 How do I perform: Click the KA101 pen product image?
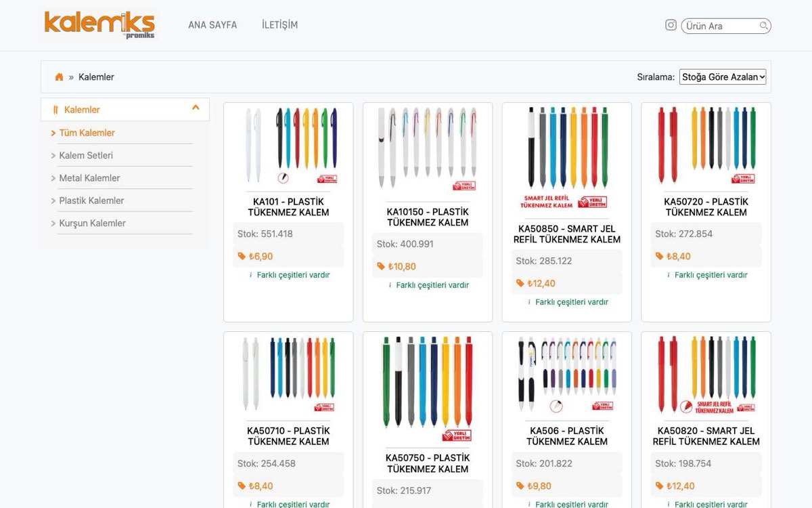(x=288, y=146)
